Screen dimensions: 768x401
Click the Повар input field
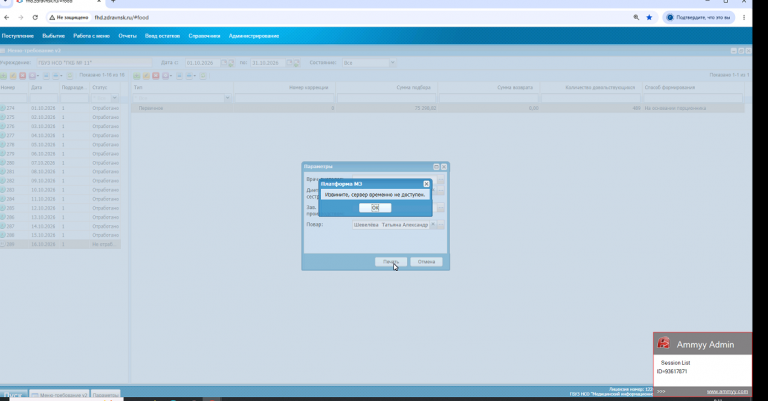[391, 225]
